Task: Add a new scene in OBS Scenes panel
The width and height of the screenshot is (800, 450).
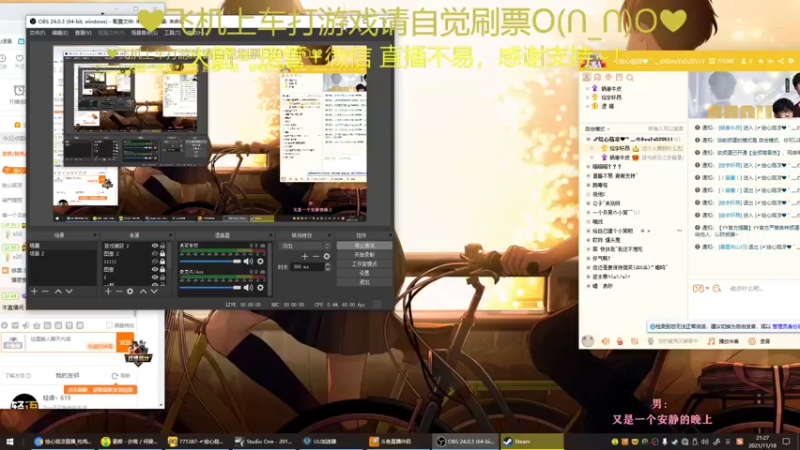Action: click(x=34, y=291)
